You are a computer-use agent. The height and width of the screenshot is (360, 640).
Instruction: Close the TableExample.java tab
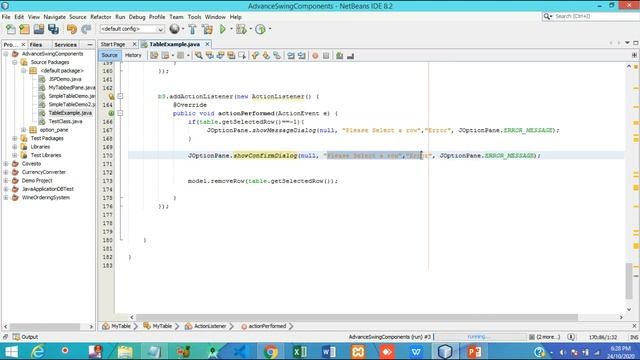(x=207, y=44)
